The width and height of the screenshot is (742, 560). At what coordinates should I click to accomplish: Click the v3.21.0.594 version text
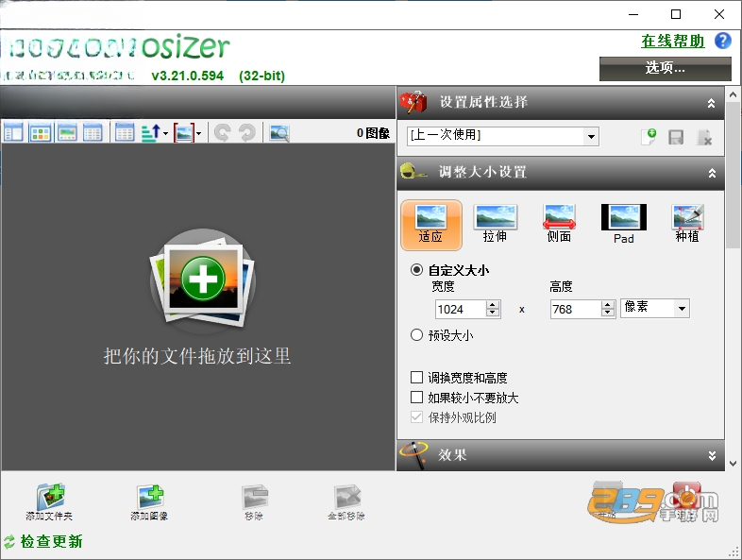tap(188, 76)
